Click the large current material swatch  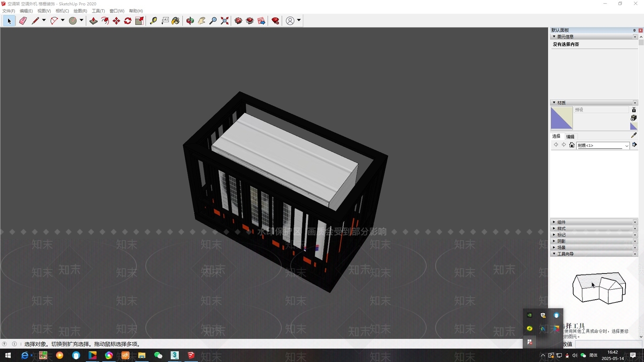[561, 118]
